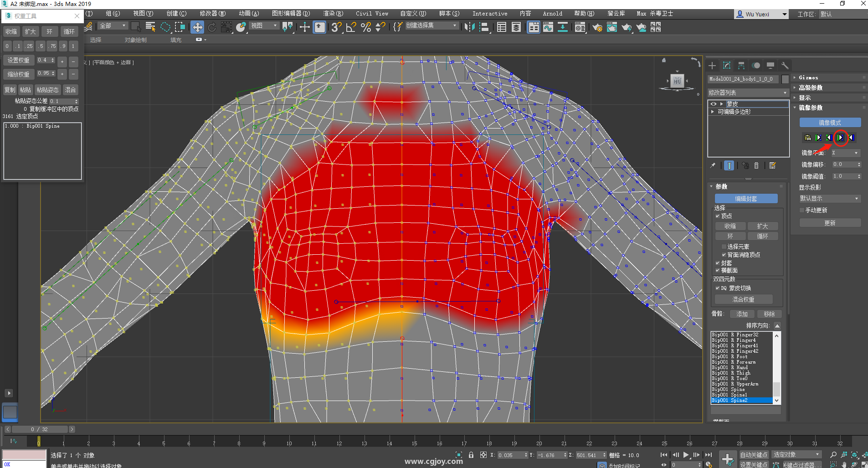868x468 pixels.
Task: Toggle the Spinner Snap icon
Action: [380, 27]
